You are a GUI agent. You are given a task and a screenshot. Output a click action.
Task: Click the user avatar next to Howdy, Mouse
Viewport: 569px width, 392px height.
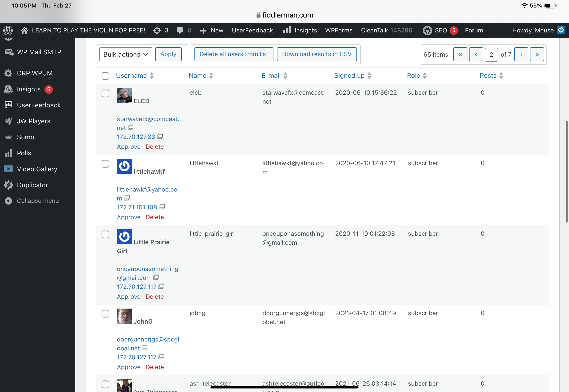click(x=561, y=30)
